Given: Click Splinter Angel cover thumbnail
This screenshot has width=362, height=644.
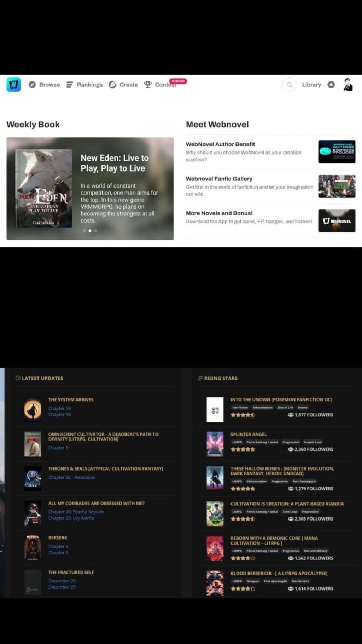Looking at the screenshot, I should pos(215,444).
